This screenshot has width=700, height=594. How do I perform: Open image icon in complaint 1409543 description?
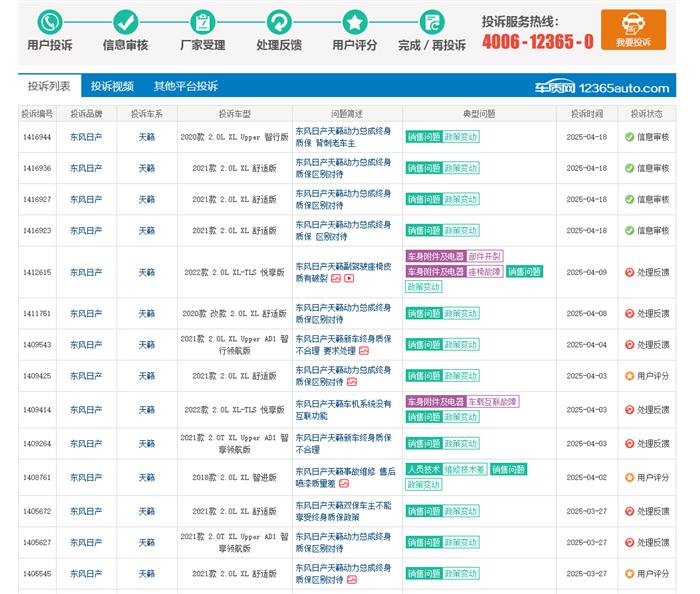364,351
